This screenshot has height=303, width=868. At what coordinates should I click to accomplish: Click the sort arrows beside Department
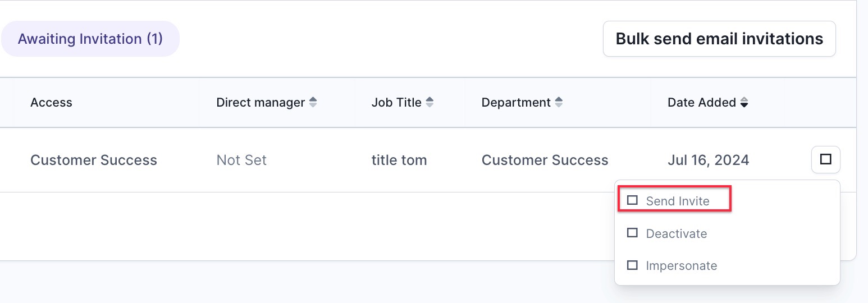click(x=559, y=103)
